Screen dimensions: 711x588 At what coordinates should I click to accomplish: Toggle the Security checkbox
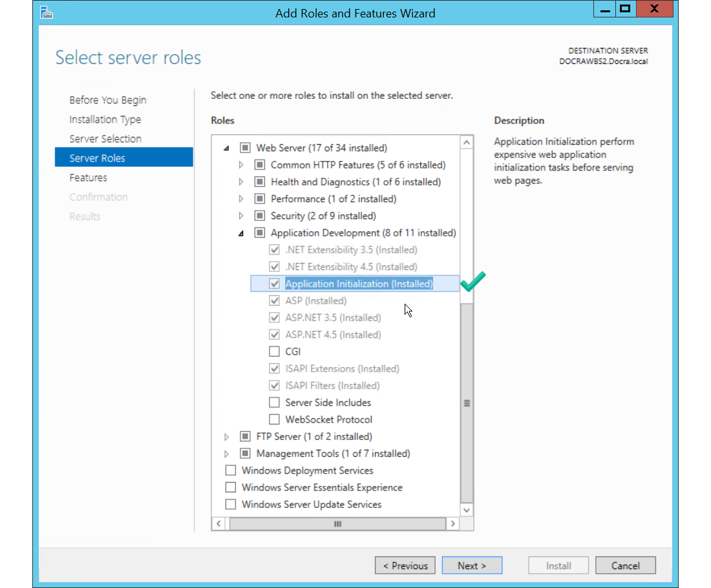(260, 216)
